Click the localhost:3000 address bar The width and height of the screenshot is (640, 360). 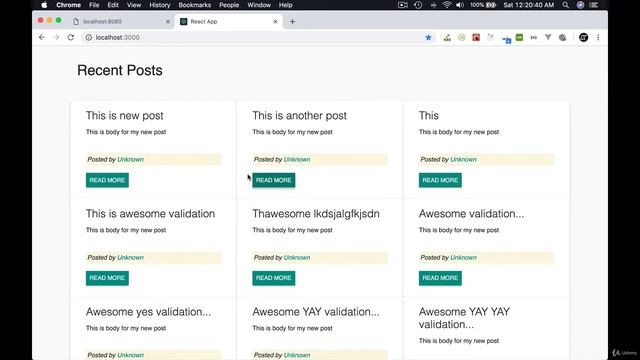pos(257,38)
